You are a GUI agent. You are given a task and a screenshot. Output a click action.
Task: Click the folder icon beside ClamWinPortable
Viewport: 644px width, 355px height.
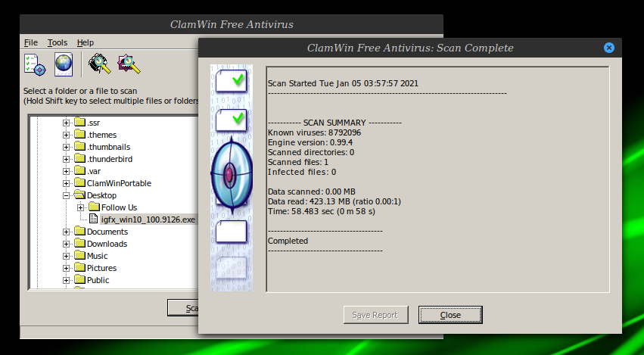79,183
